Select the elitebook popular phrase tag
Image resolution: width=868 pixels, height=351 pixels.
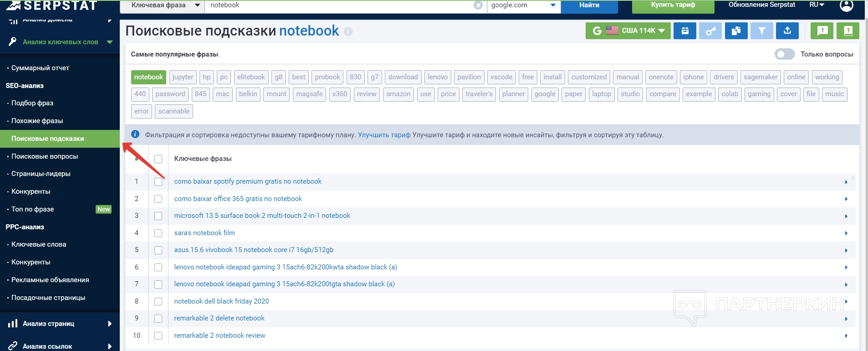pos(251,77)
